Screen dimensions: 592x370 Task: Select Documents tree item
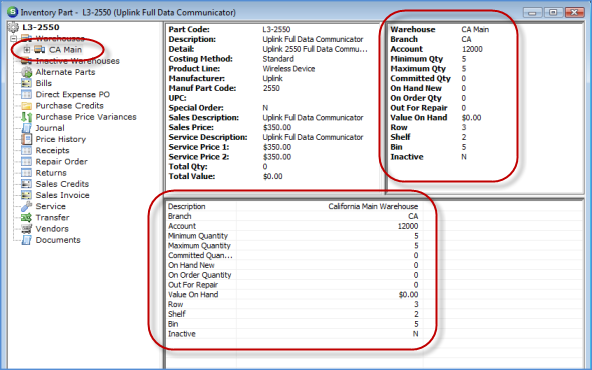(x=58, y=240)
